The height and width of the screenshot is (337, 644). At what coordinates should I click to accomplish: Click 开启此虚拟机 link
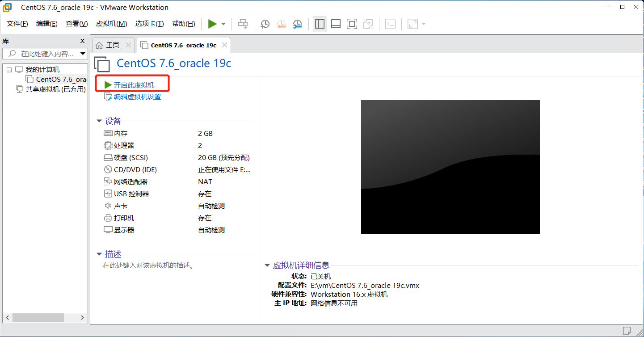pos(134,85)
